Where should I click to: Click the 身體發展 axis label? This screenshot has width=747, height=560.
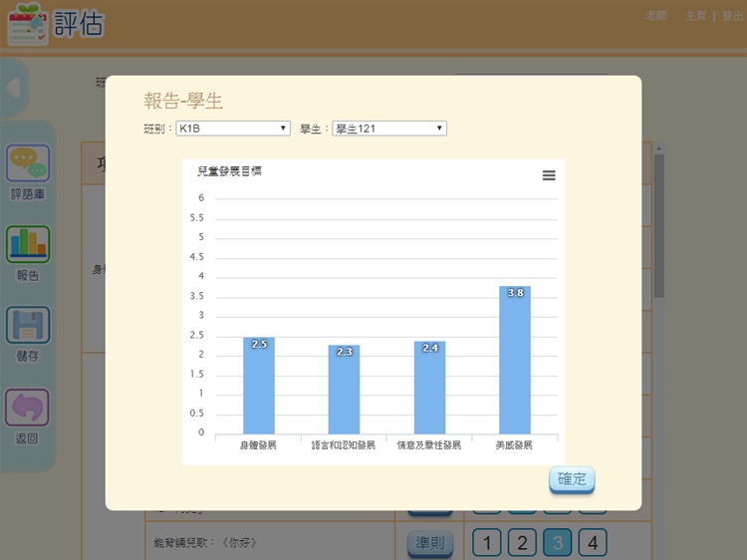[x=258, y=445]
